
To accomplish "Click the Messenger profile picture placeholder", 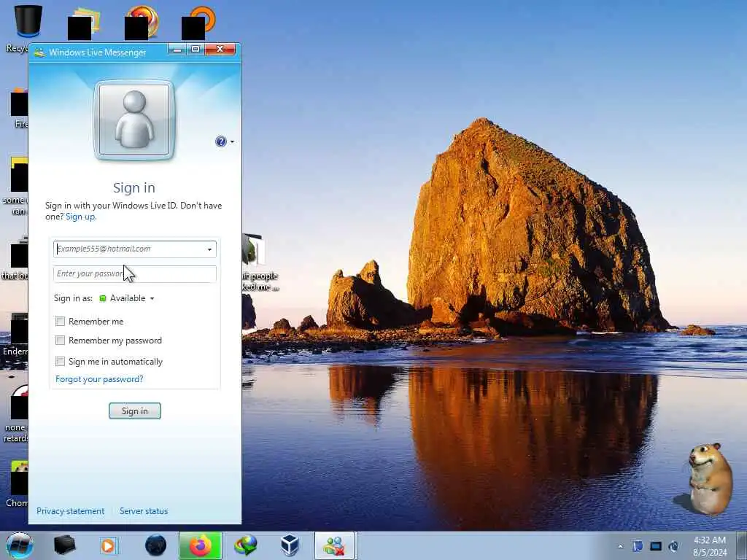I will coord(134,120).
